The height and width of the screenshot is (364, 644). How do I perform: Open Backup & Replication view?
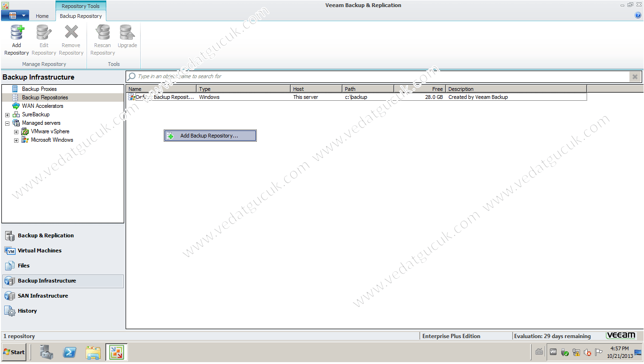tap(63, 236)
